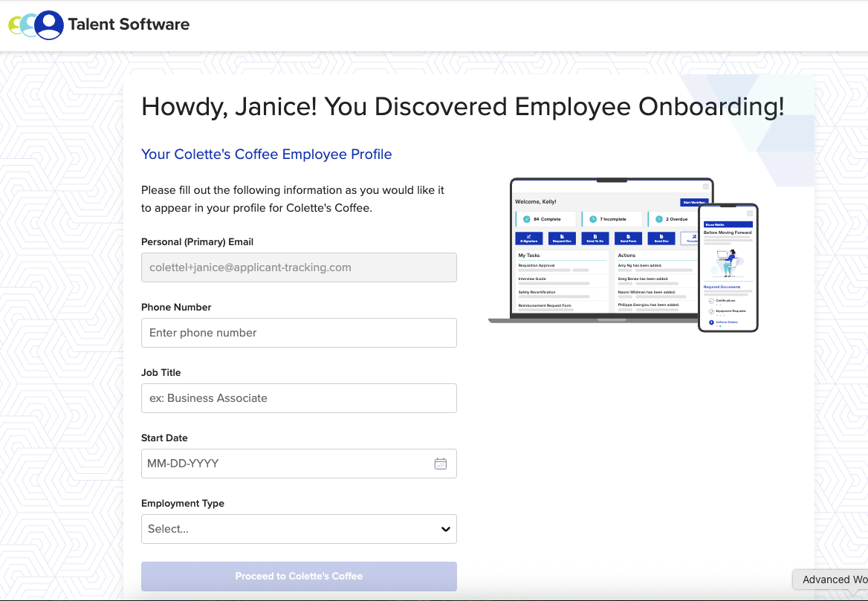Click the Job Title label
Image resolution: width=868 pixels, height=601 pixels.
[161, 372]
